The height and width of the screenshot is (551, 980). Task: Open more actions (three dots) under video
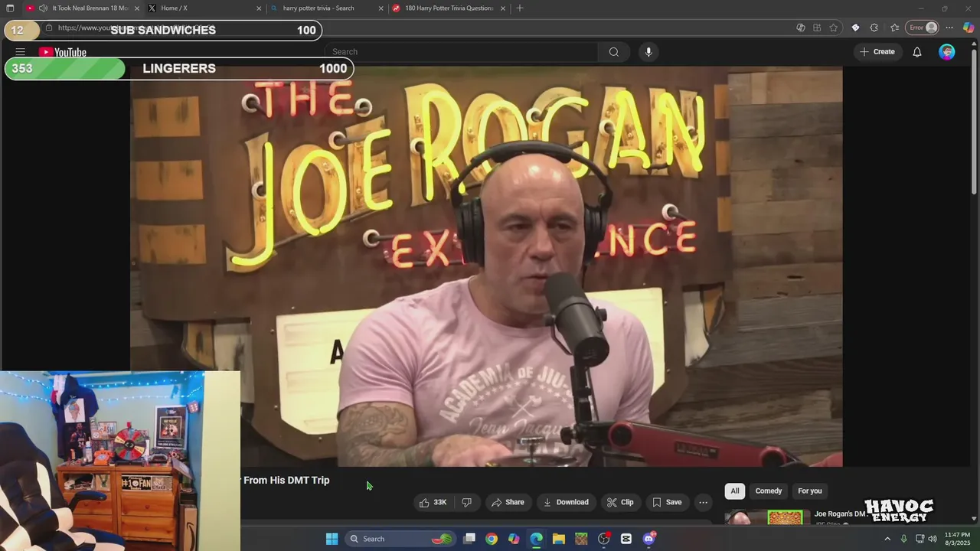coord(703,502)
